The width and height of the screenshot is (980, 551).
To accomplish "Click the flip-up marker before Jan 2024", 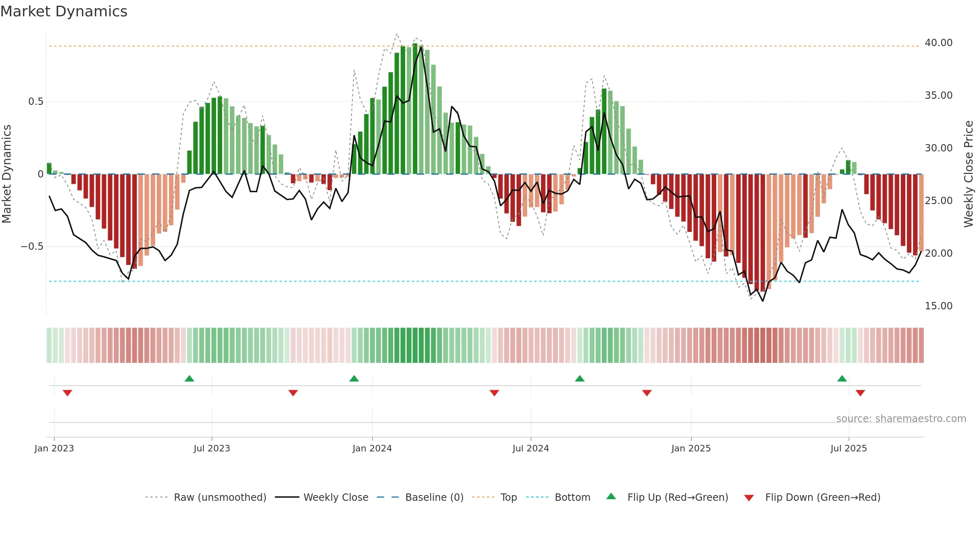I will 354,378.
